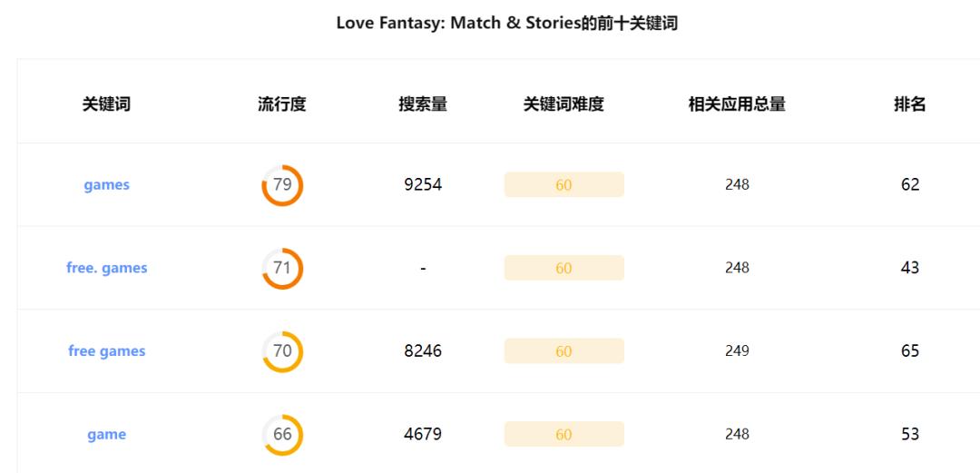Click the popularity ring showing 66

pyautogui.click(x=282, y=435)
